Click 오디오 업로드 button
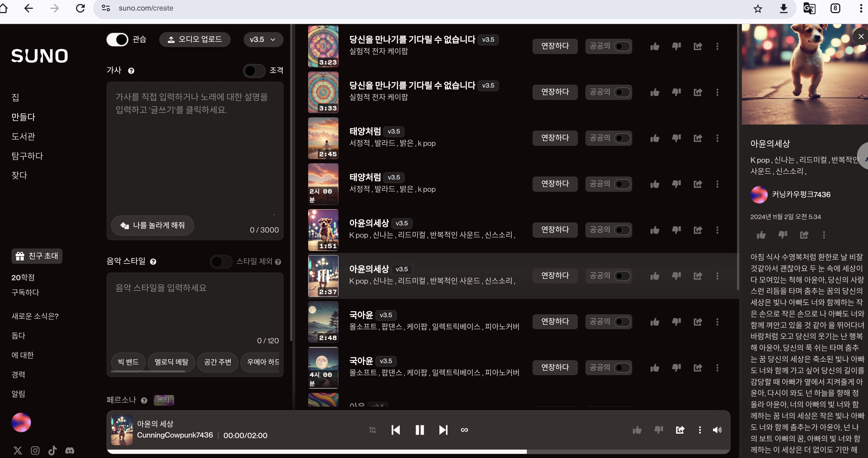 pos(195,39)
